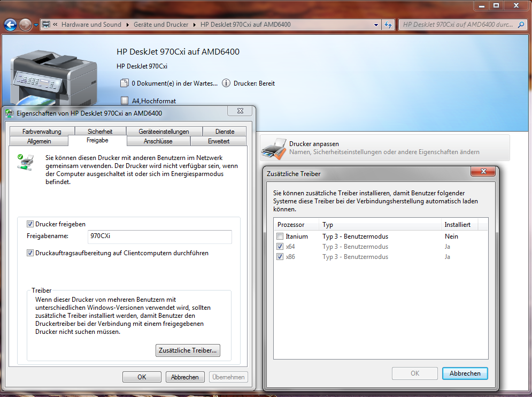The width and height of the screenshot is (532, 397).
Task: Click the magnifier search icon
Action: click(x=521, y=25)
